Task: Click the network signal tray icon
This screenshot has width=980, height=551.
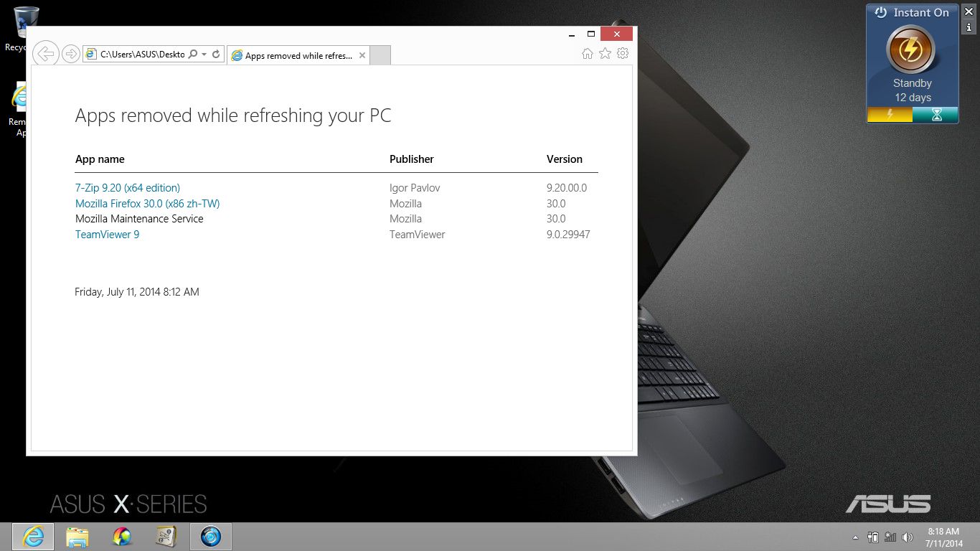Action: [x=890, y=537]
